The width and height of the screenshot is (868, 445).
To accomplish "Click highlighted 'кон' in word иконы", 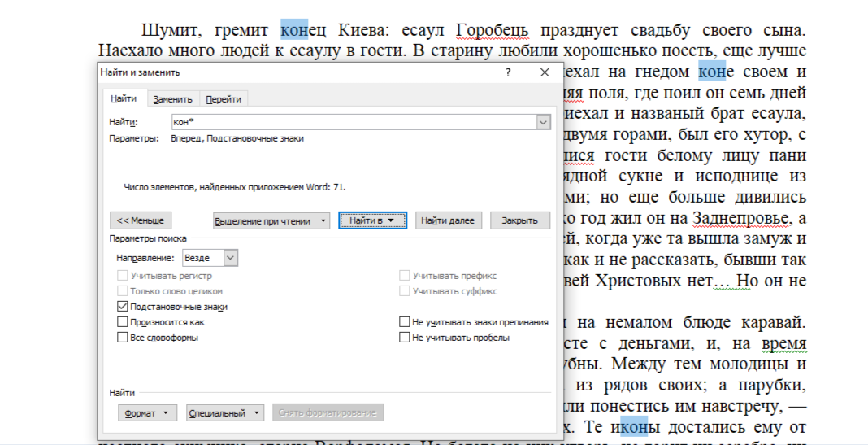I will (x=634, y=427).
